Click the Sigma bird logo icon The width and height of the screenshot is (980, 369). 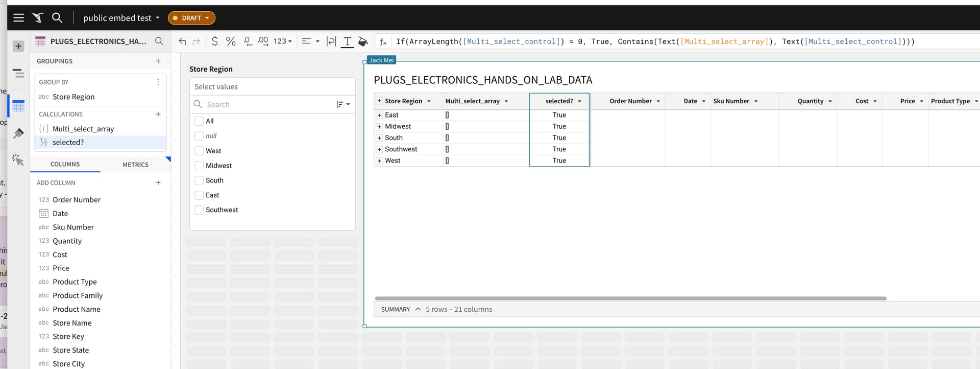[x=38, y=18]
